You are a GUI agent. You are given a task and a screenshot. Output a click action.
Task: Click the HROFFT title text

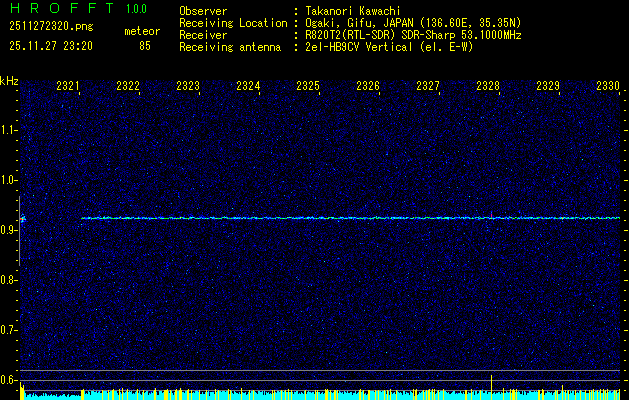click(62, 8)
